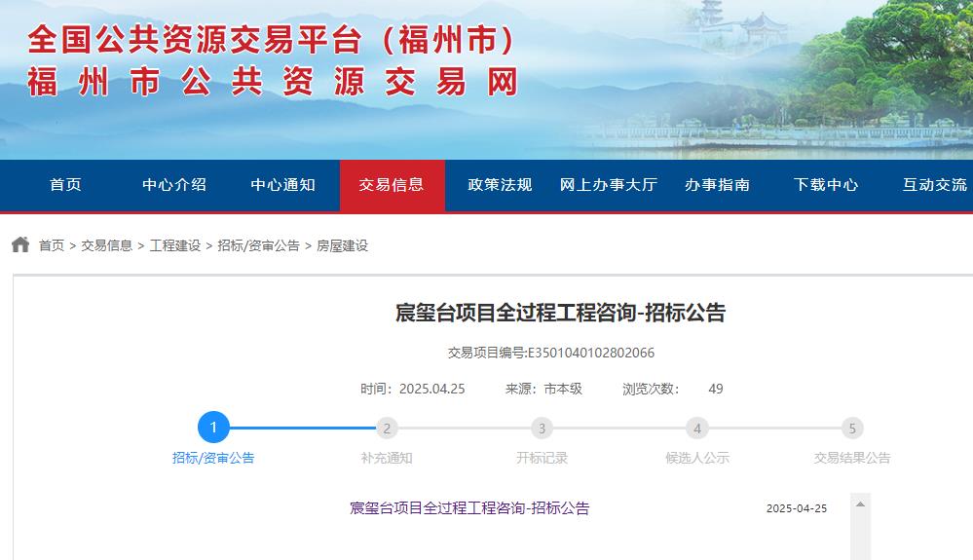The height and width of the screenshot is (560, 973).
Task: Open the 中心通知 menu item
Action: [283, 185]
